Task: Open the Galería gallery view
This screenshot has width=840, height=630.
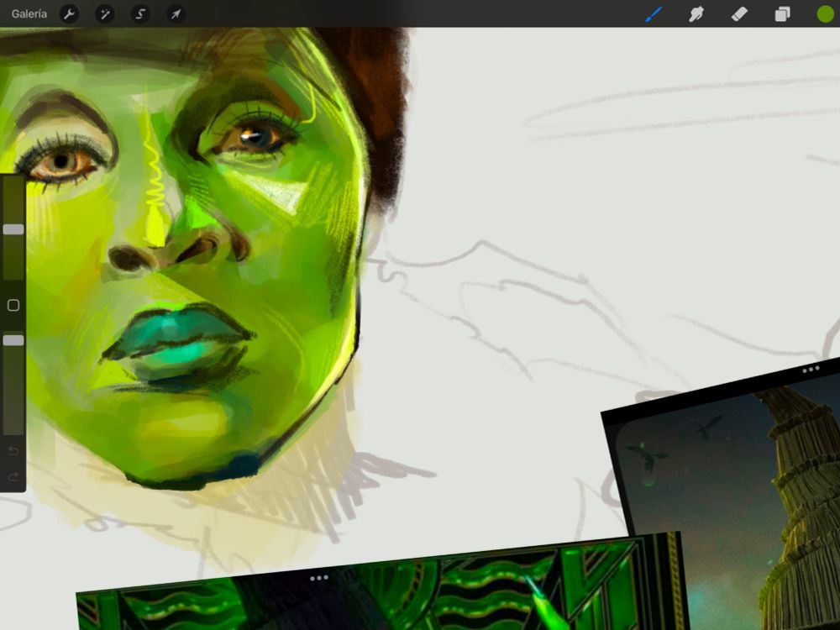Action: (x=29, y=14)
